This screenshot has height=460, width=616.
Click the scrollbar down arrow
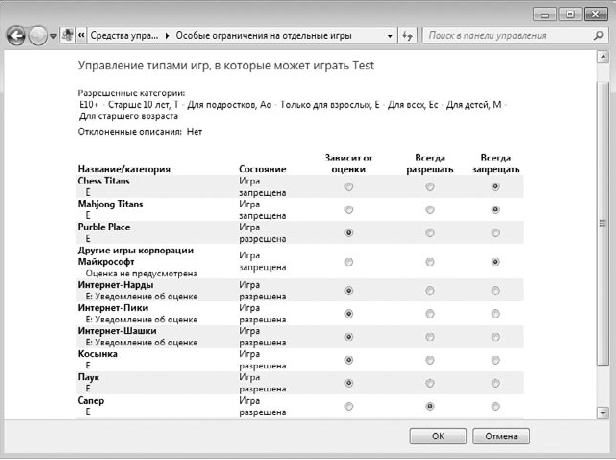tap(603, 412)
